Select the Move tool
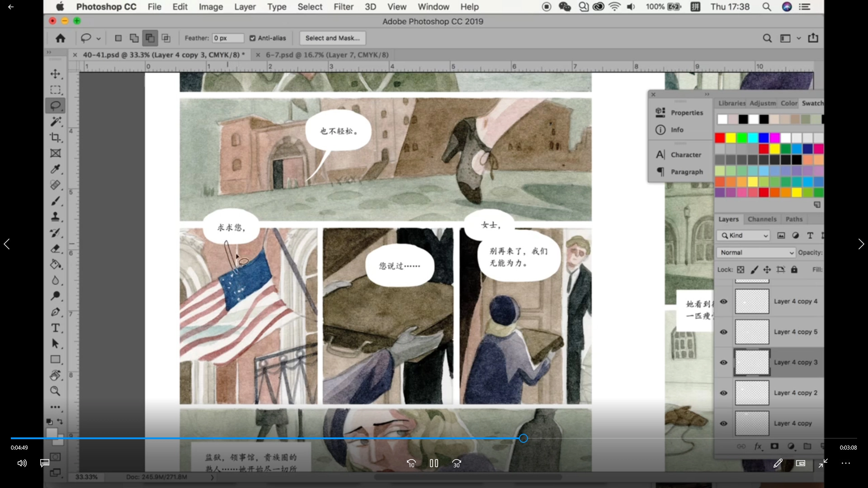 pyautogui.click(x=55, y=74)
